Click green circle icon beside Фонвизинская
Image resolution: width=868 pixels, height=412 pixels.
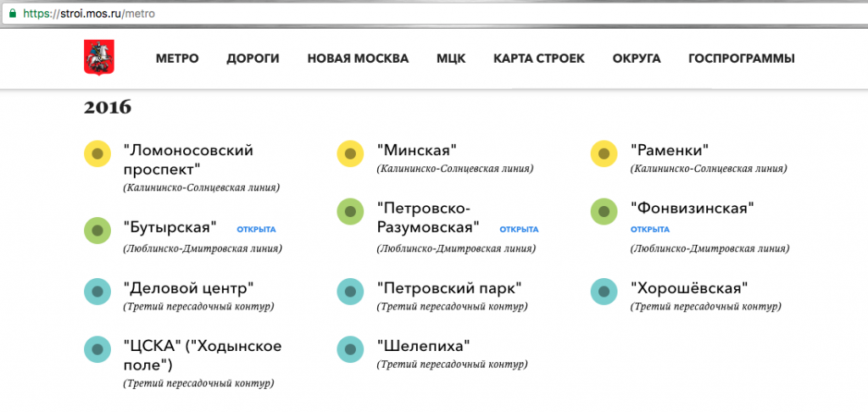[604, 212]
